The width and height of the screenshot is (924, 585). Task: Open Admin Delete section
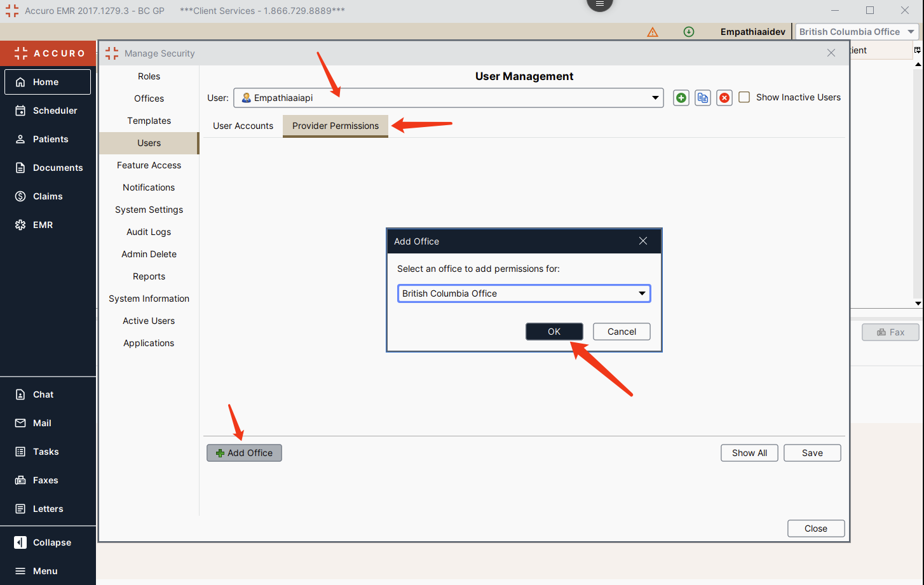coord(149,254)
